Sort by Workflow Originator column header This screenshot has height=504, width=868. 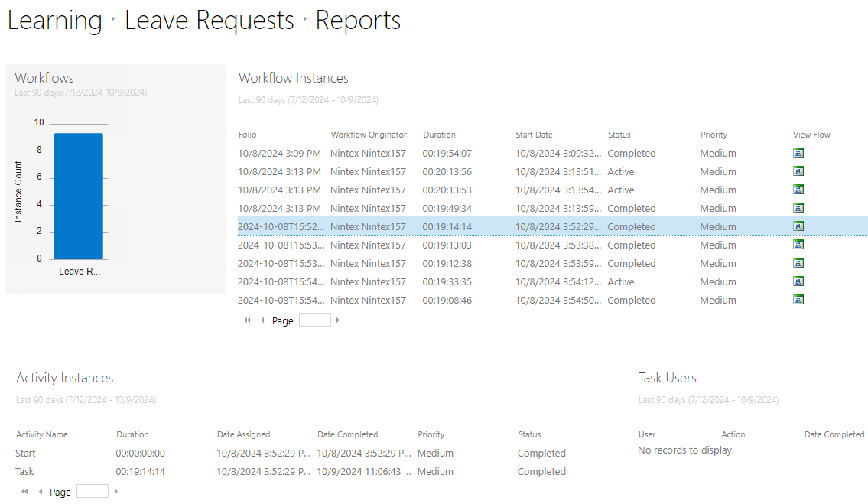[x=369, y=135]
